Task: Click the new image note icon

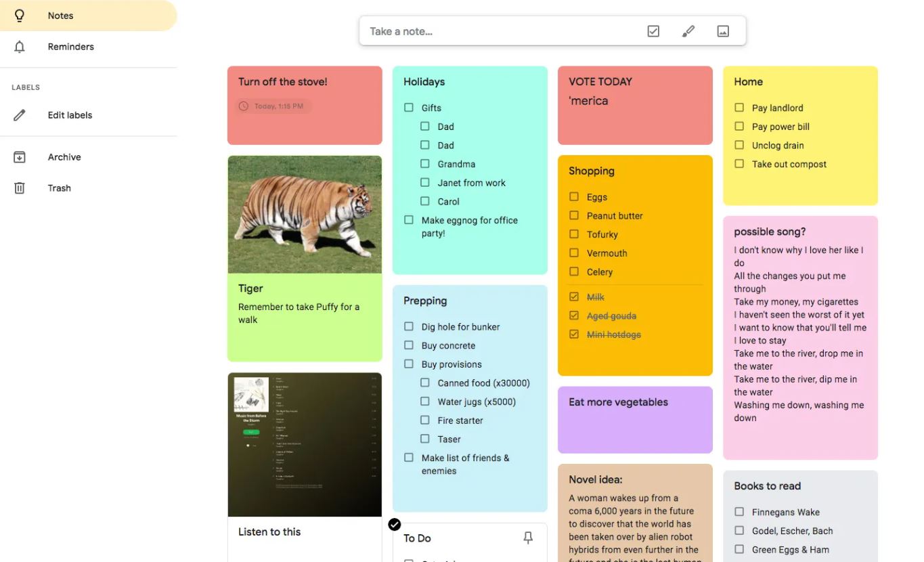Action: coord(723,31)
